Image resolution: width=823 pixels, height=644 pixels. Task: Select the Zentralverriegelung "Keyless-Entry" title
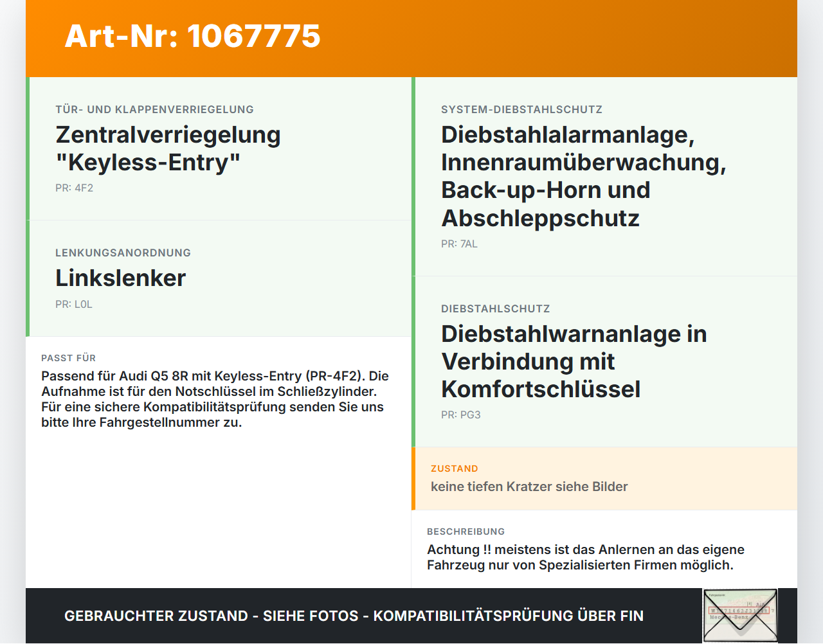[168, 148]
